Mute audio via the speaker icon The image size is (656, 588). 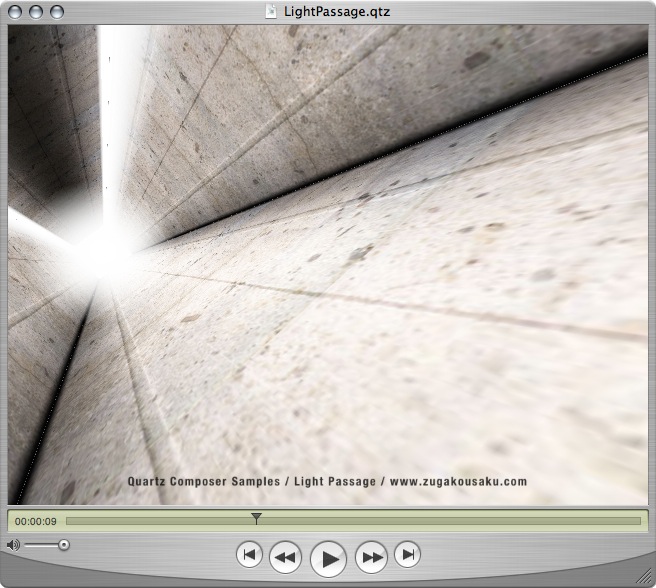point(13,545)
